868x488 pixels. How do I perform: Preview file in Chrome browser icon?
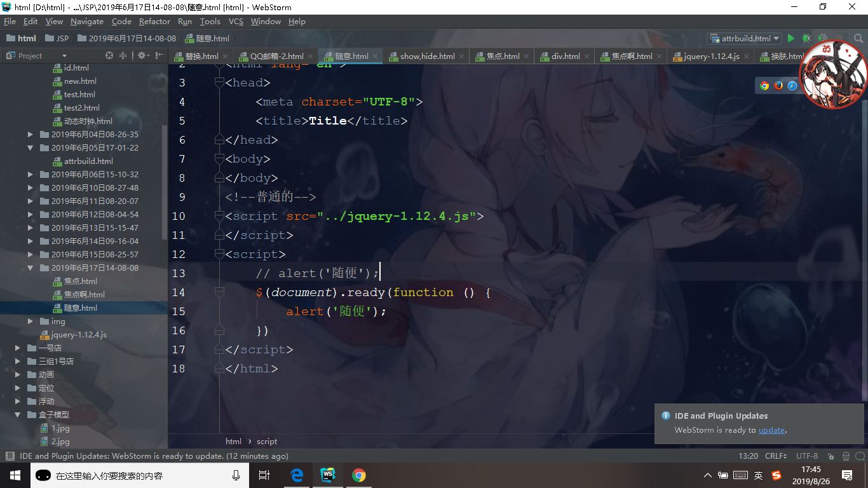[x=764, y=86]
